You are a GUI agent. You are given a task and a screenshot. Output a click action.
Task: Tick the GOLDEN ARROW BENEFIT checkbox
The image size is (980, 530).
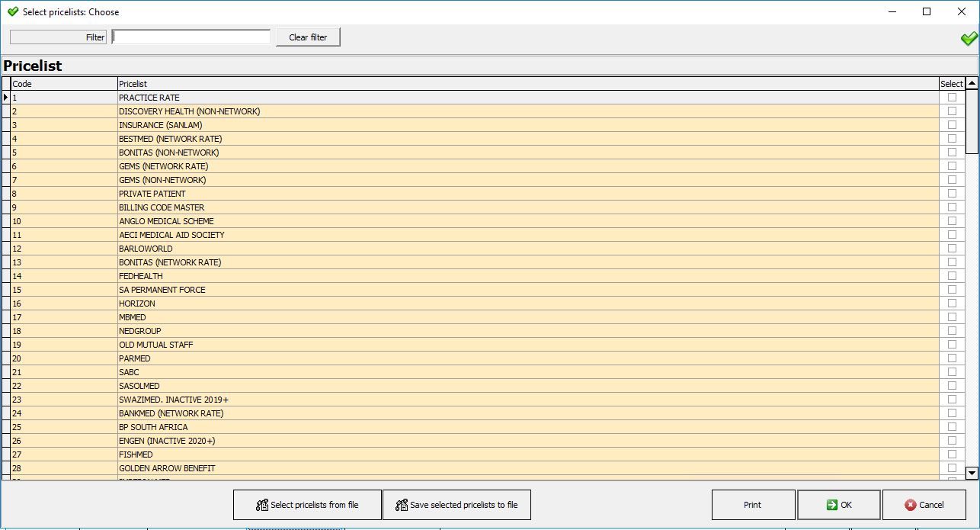click(x=952, y=468)
